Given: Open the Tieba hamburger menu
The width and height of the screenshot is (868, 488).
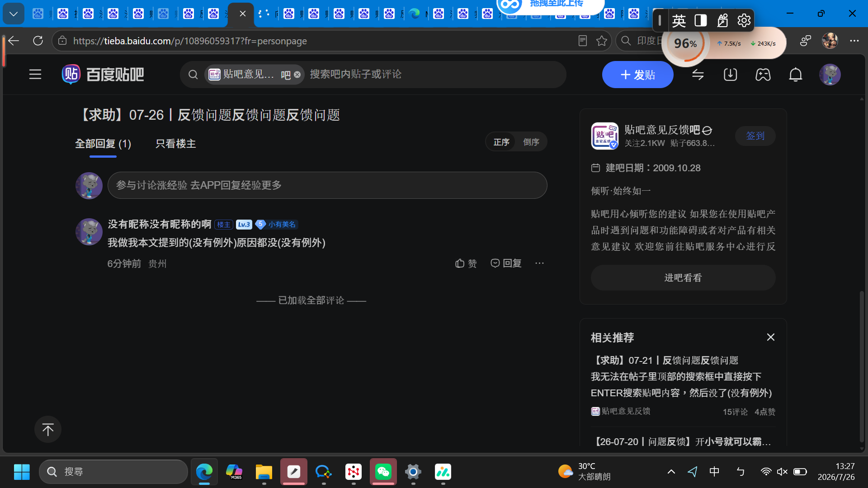Looking at the screenshot, I should pyautogui.click(x=35, y=75).
